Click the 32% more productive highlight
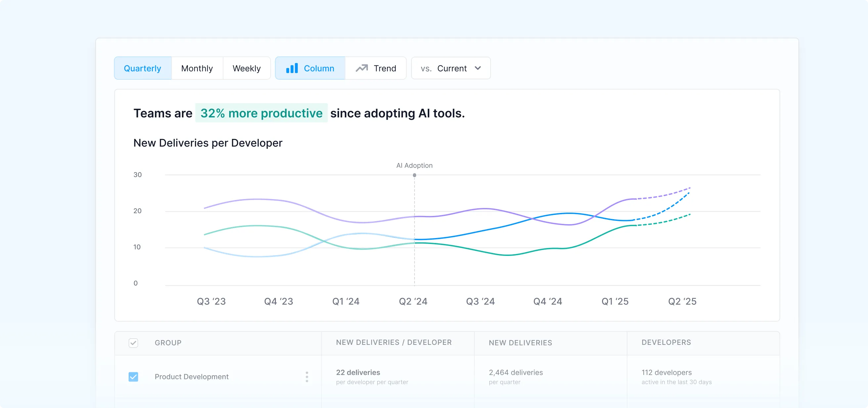Image resolution: width=868 pixels, height=408 pixels. tap(261, 113)
